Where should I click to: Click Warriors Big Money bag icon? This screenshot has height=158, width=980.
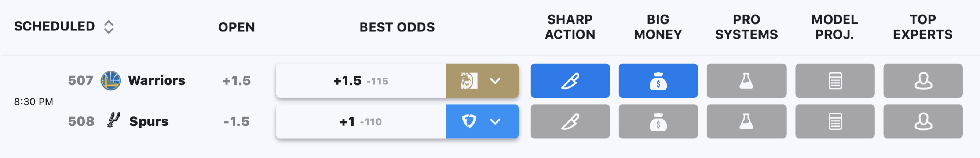(658, 80)
